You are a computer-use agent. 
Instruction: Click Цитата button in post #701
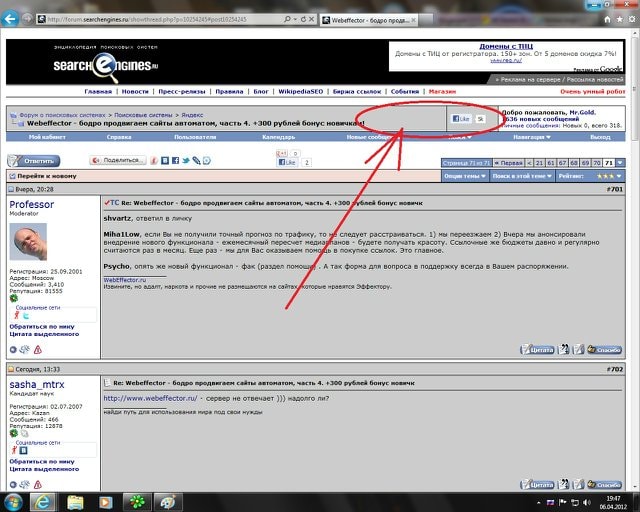537,349
